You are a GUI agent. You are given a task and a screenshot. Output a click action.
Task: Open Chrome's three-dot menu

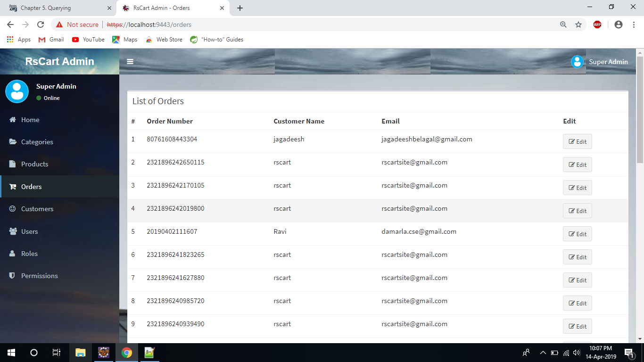click(x=633, y=25)
